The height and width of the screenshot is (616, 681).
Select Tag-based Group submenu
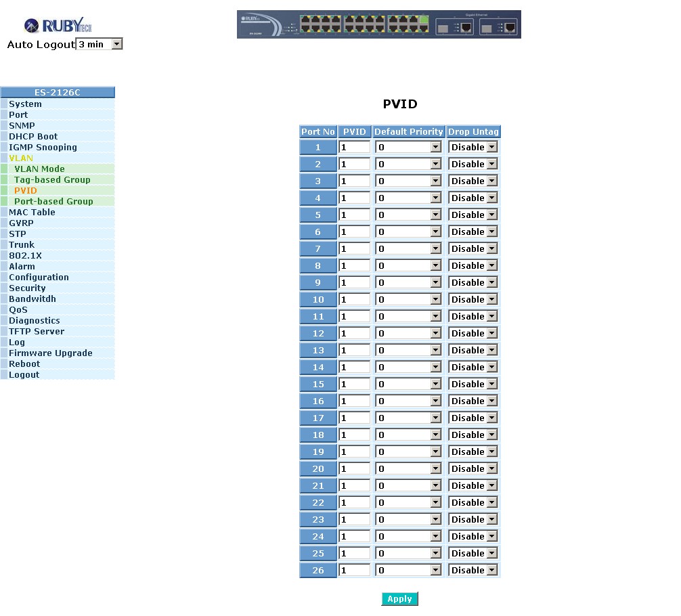pyautogui.click(x=52, y=180)
